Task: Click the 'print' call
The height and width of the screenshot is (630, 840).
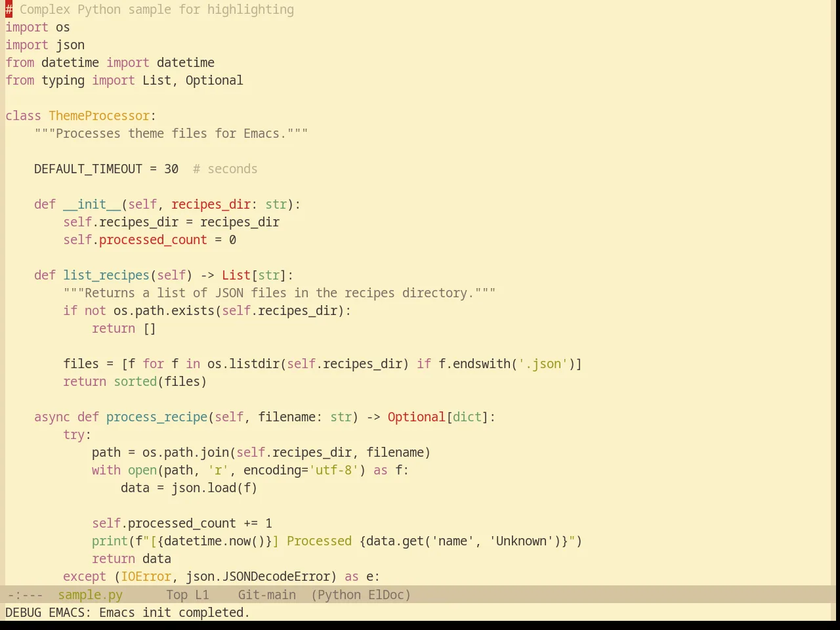Action: click(110, 541)
